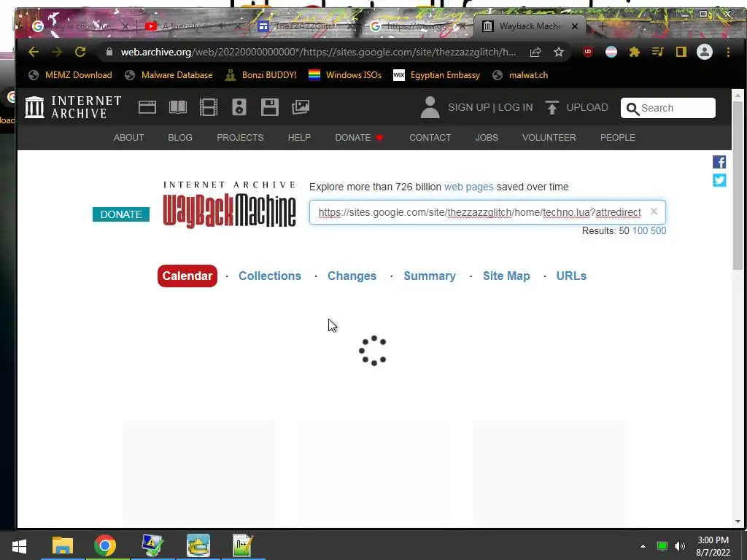The height and width of the screenshot is (560, 747).
Task: Open PEOPLE nav item
Action: point(617,138)
